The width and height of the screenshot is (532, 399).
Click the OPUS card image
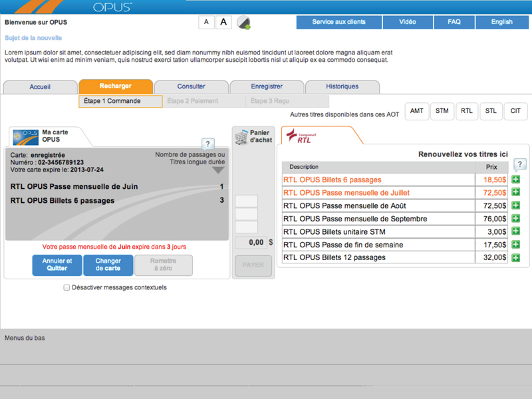(25, 137)
